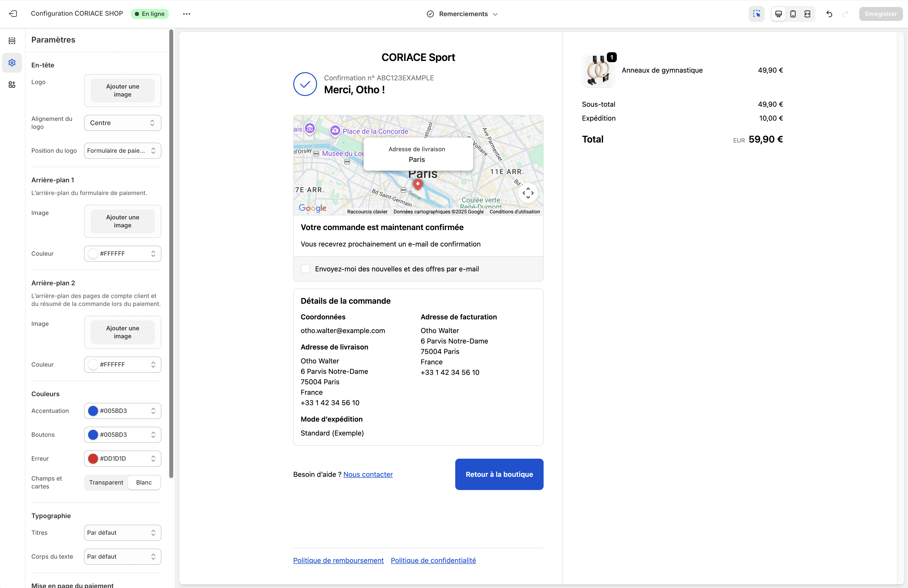
Task: Open the Alignement du logo dropdown
Action: tap(122, 123)
